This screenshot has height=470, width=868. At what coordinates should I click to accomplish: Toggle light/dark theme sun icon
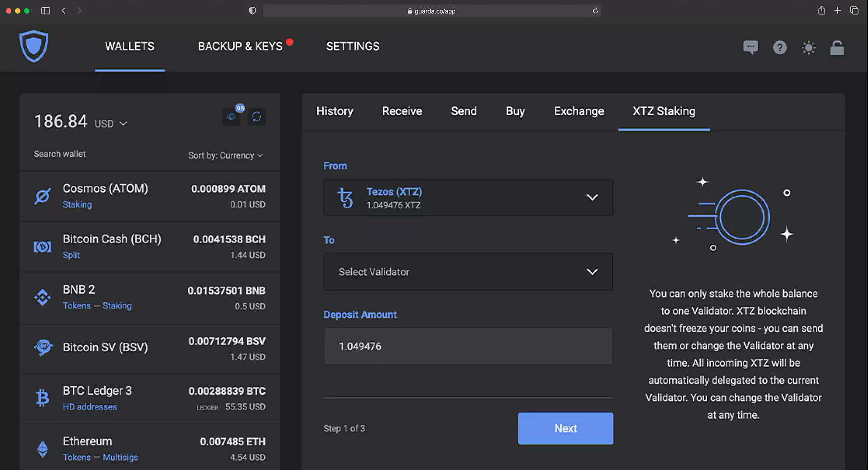[808, 48]
